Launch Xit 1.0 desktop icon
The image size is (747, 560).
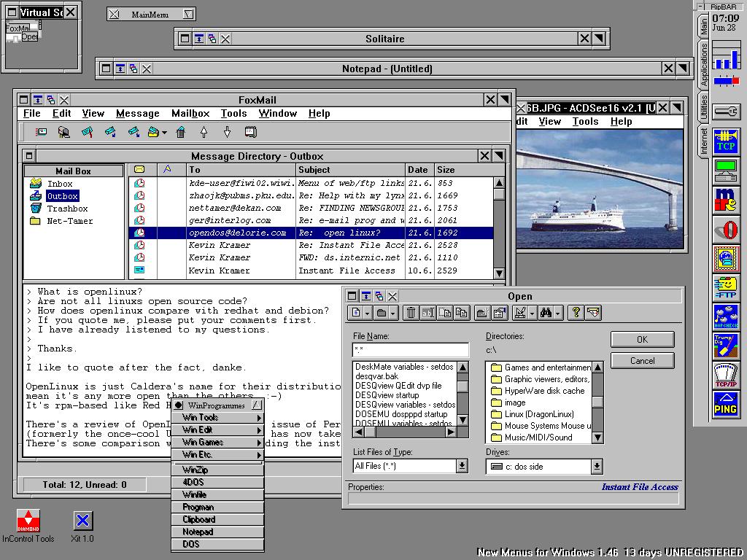click(82, 521)
